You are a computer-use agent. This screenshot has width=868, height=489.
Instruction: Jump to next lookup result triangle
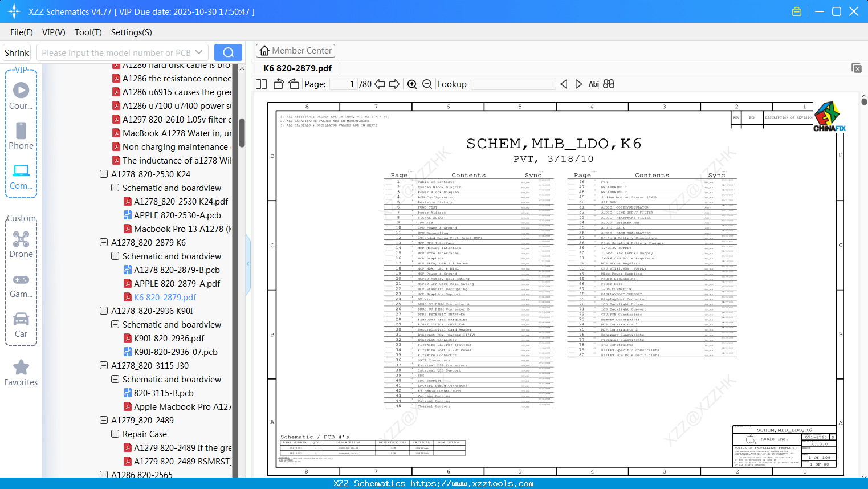click(578, 84)
